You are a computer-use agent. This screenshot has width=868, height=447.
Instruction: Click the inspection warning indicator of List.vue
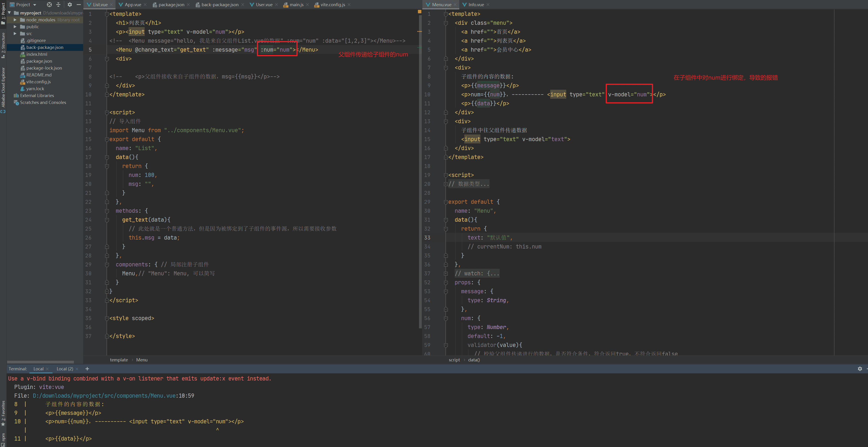point(420,12)
